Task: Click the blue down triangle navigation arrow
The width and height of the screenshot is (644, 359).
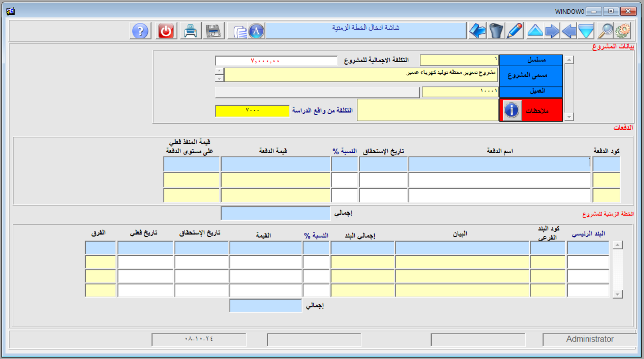Action: [x=586, y=31]
